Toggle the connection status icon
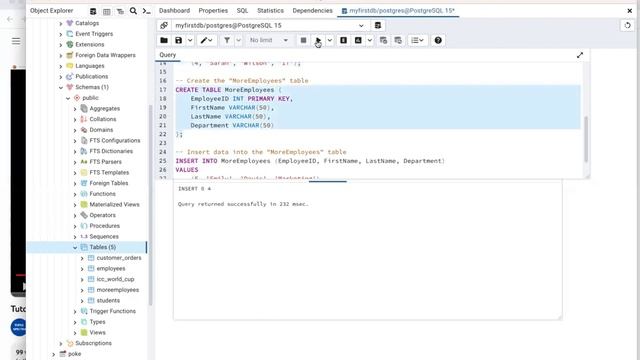 164,25
